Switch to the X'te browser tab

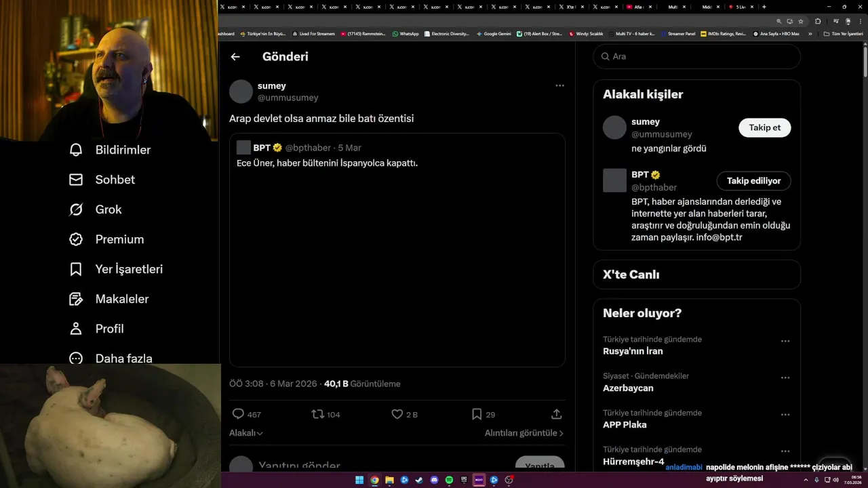[x=570, y=7]
